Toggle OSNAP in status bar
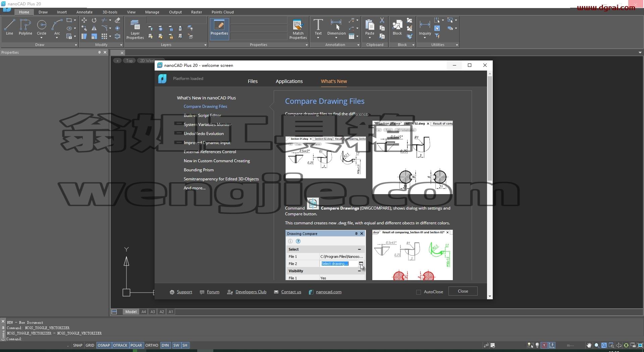Viewport: 644px width, 352px height. click(104, 345)
